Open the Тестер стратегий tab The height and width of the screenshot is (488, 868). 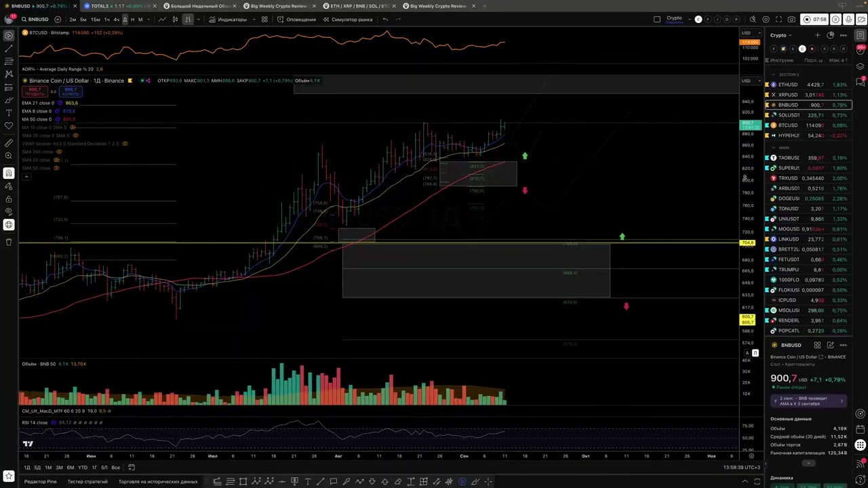tap(87, 482)
